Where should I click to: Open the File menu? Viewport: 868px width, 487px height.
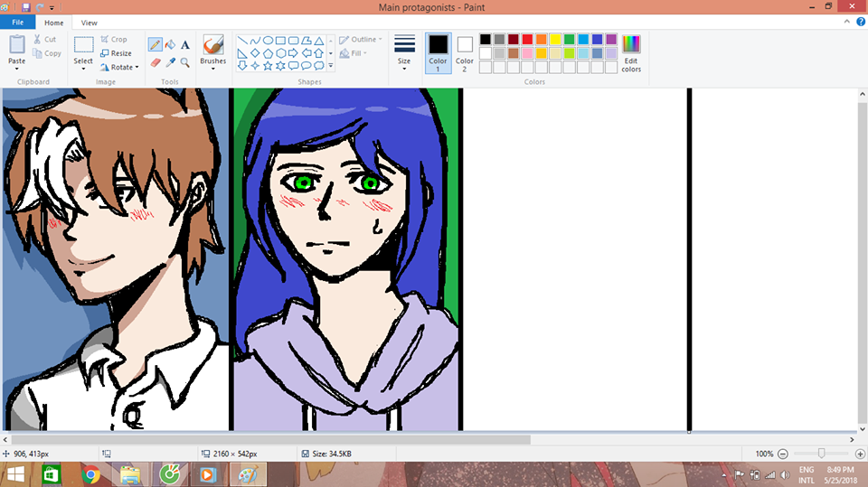coord(17,23)
